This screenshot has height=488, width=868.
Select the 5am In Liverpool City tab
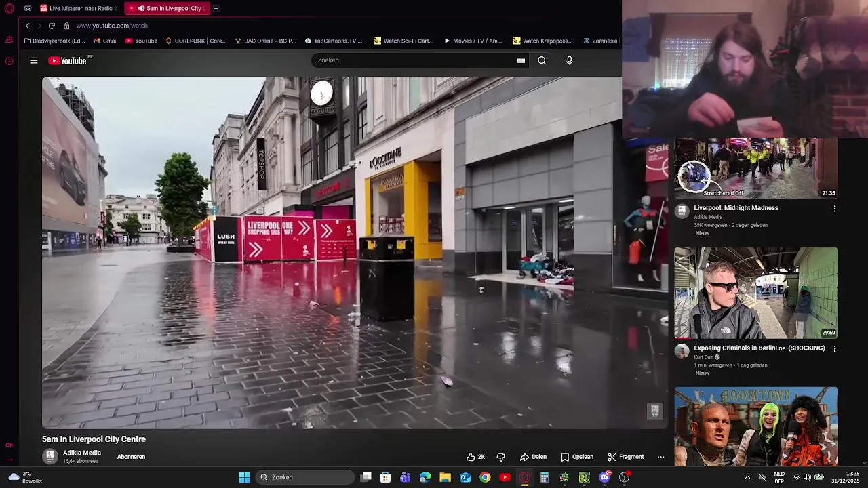tap(167, 8)
